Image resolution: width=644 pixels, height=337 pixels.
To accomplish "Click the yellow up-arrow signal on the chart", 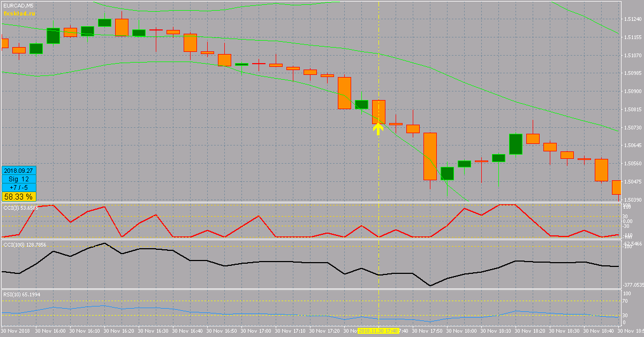I will (x=378, y=129).
